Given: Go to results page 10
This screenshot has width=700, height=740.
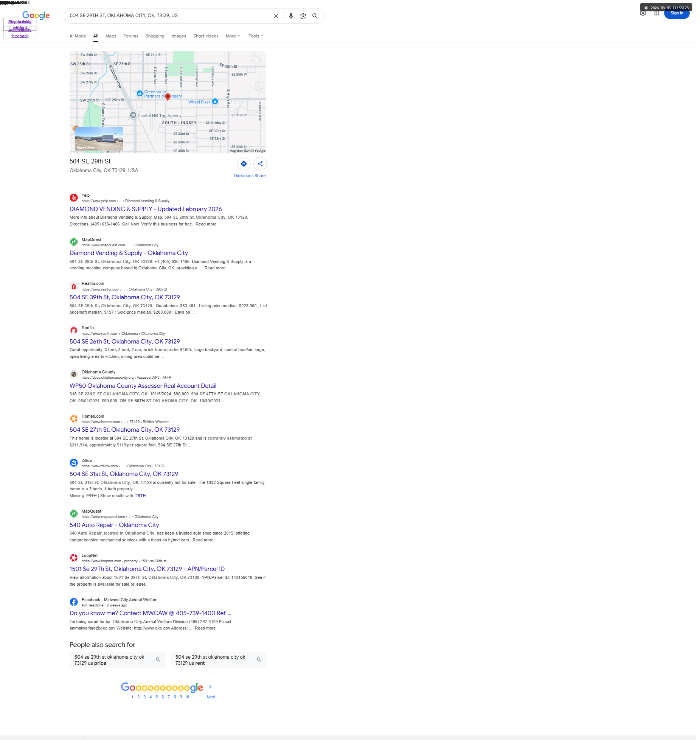Looking at the screenshot, I should pos(187,697).
